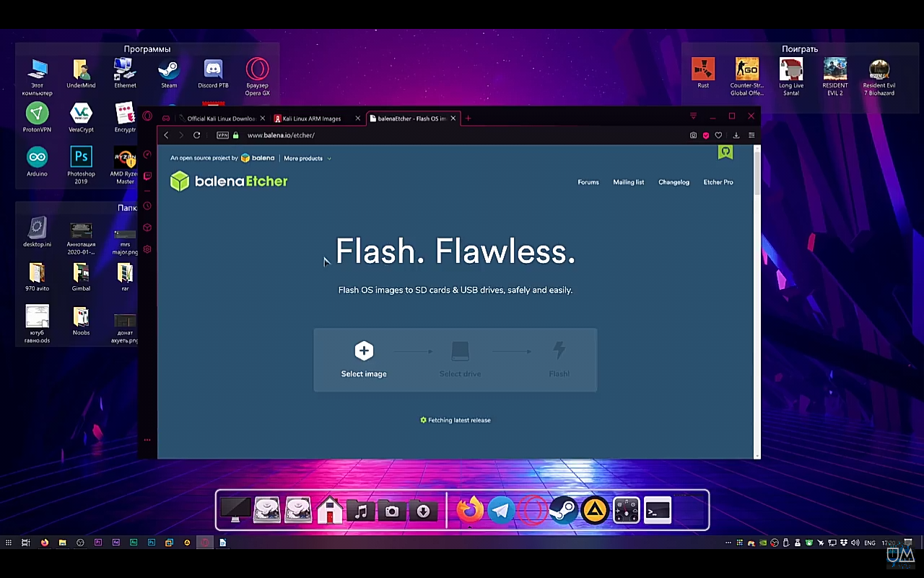Image resolution: width=924 pixels, height=578 pixels.
Task: Select VeraCrypt desktop icon
Action: 81,118
